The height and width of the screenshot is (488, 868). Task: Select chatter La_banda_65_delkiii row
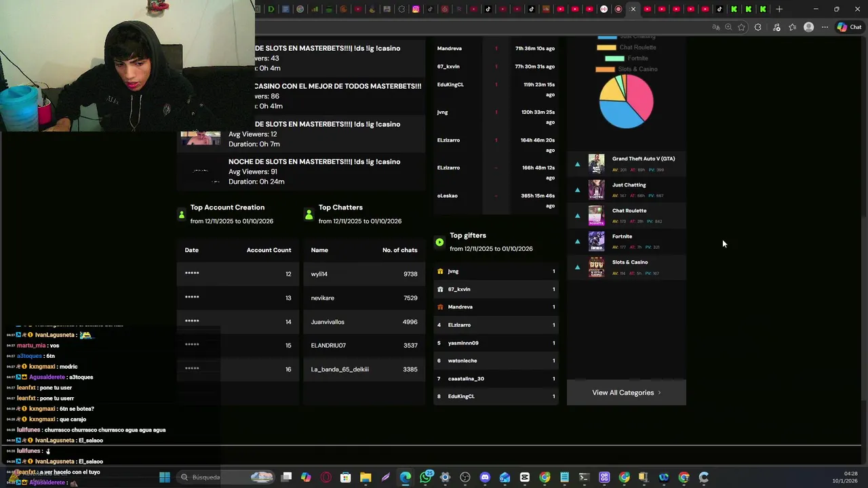click(x=364, y=369)
